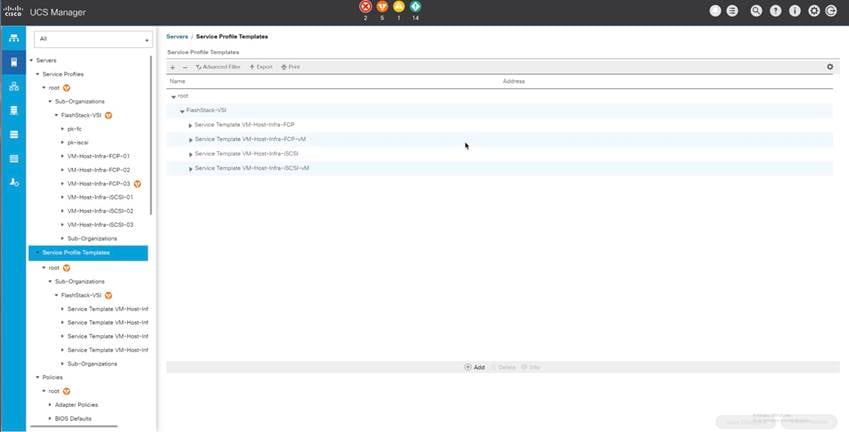Show minor faults (yellow icon with 1)
849x432 pixels.
(x=399, y=7)
